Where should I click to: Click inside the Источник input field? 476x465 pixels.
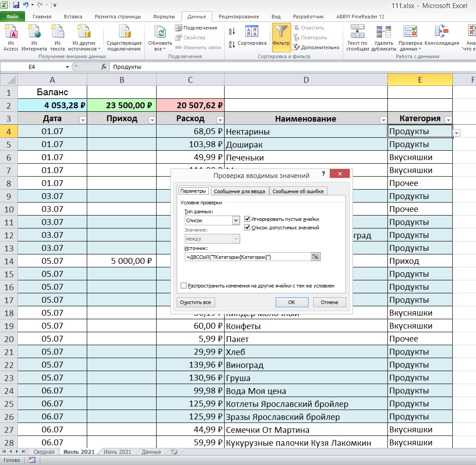click(246, 257)
